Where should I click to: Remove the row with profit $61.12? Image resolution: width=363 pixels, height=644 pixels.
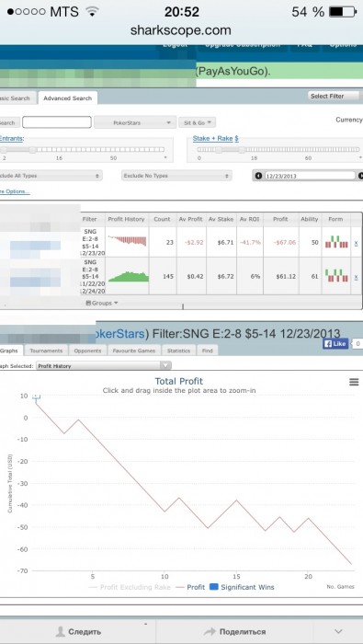coord(356,277)
